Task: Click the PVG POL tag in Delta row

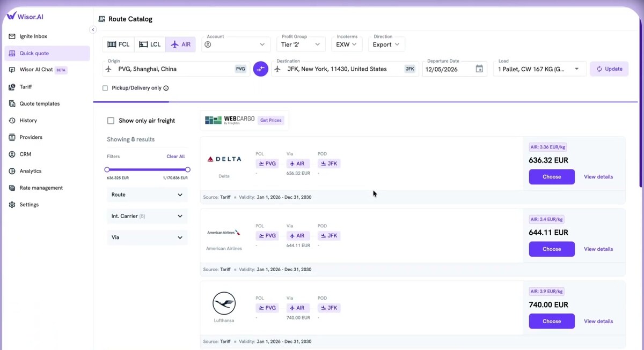Action: click(267, 163)
